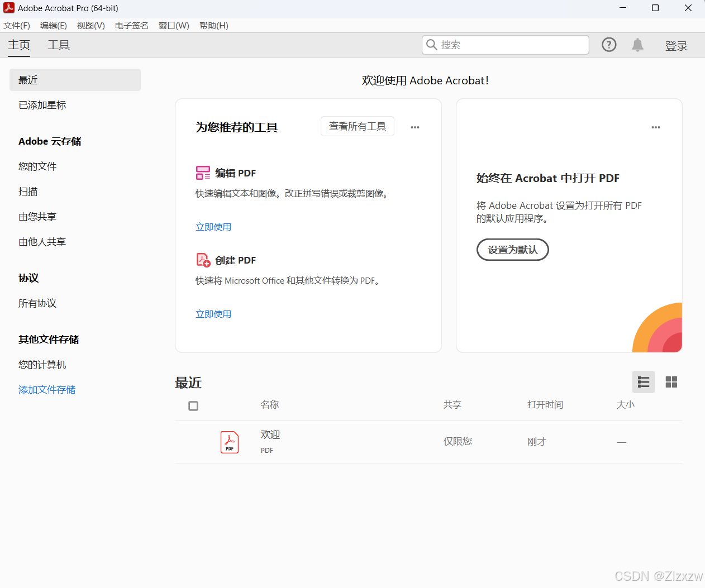This screenshot has height=588, width=705.
Task: Open 您的计算机 in the sidebar
Action: (42, 365)
